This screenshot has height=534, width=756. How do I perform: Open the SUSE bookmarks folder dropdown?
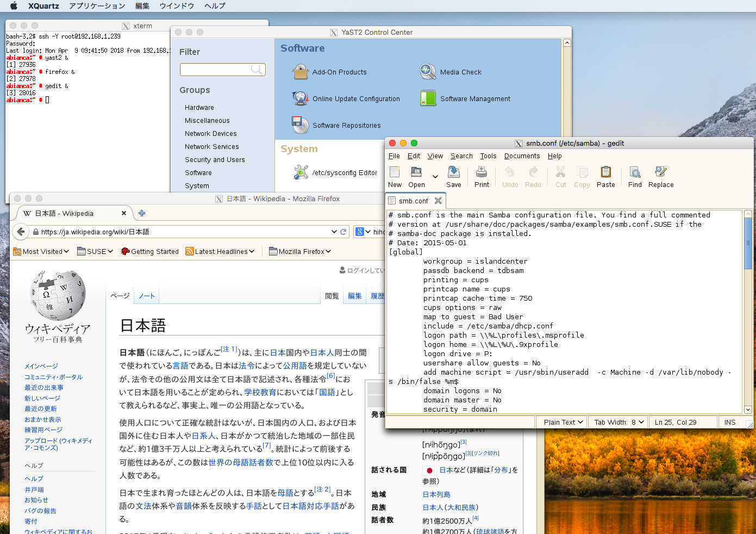point(95,251)
